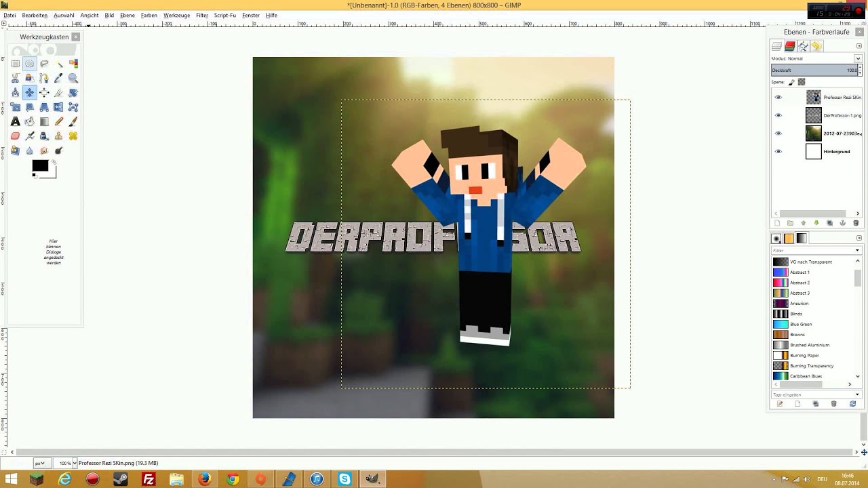The image size is (868, 488).
Task: Select the Clone stamp tool
Action: click(59, 136)
